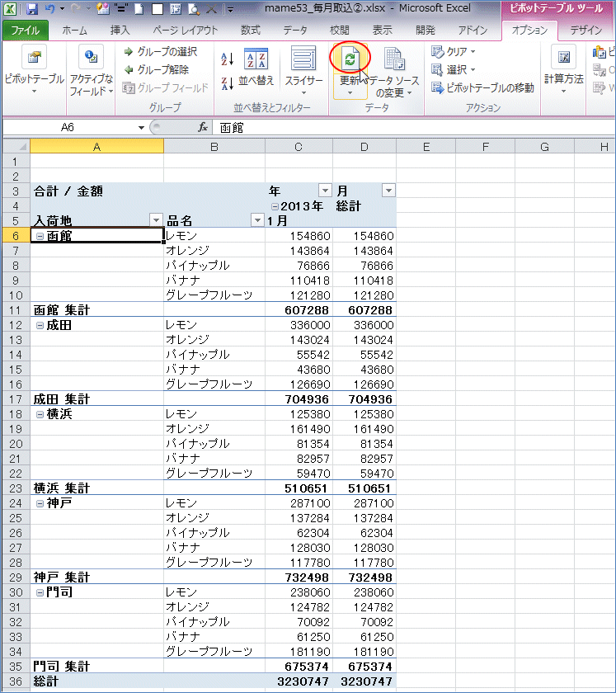Click the Insert Slicer (スライサー) icon

pyautogui.click(x=303, y=59)
